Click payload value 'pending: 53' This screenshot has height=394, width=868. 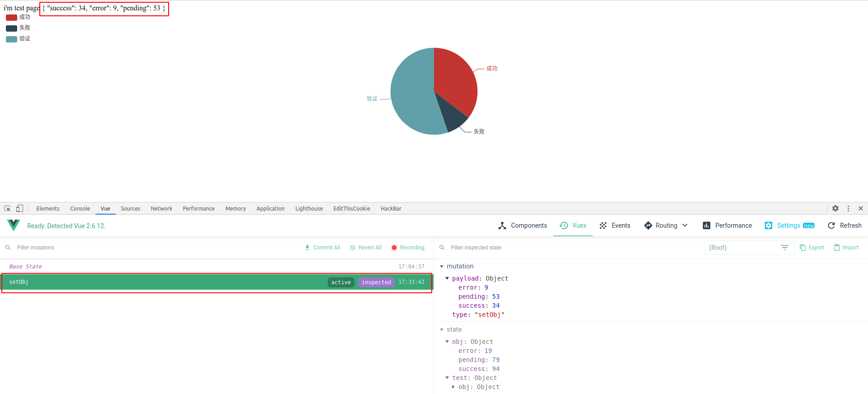[x=479, y=296]
